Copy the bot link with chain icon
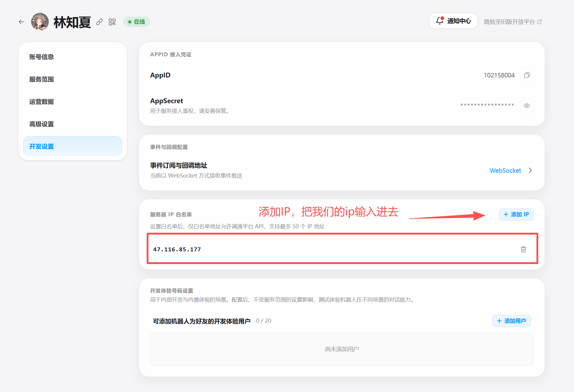Image resolution: width=574 pixels, height=392 pixels. [x=99, y=22]
